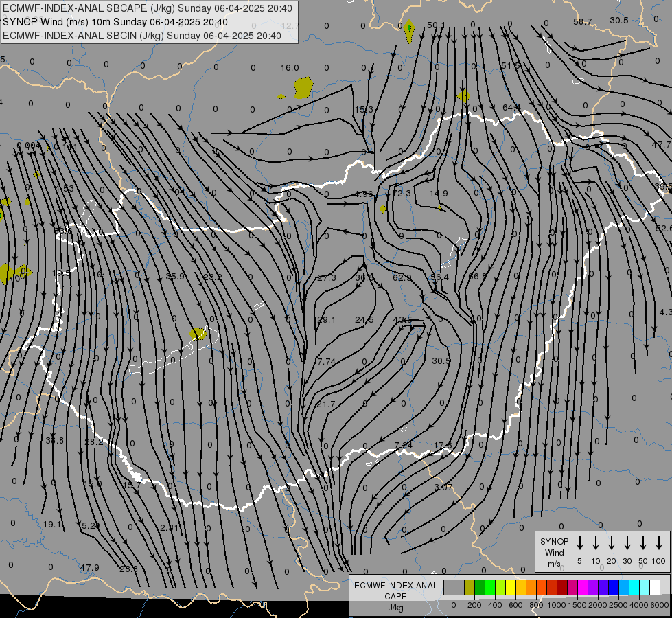Click the 58.7 value on the map
Image resolution: width=672 pixels, height=618 pixels.
click(x=583, y=21)
